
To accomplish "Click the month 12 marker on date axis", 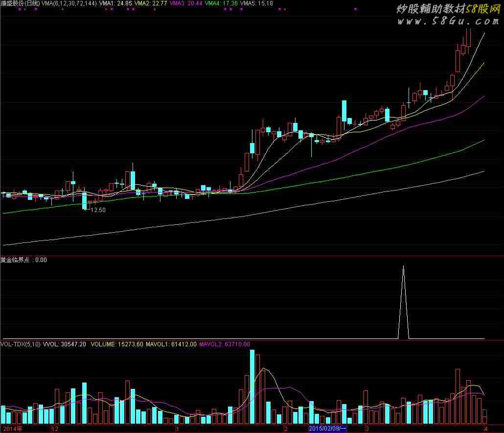I will tap(55, 429).
